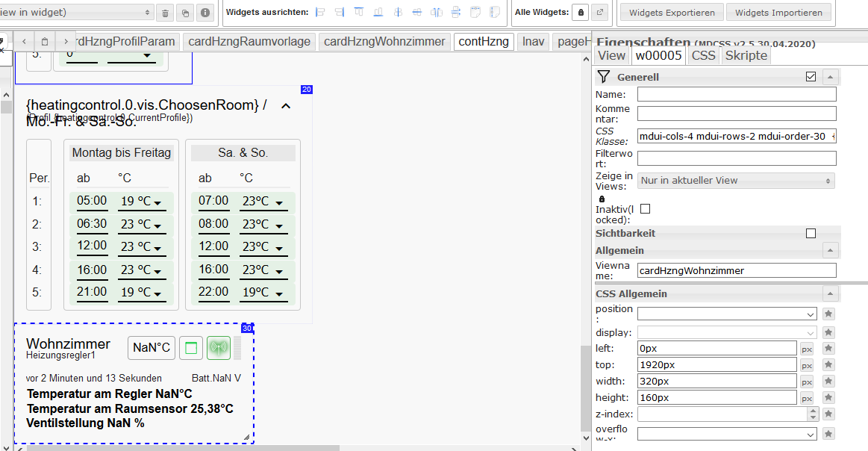868x451 pixels.
Task: Click the Viewname input field
Action: click(x=737, y=271)
